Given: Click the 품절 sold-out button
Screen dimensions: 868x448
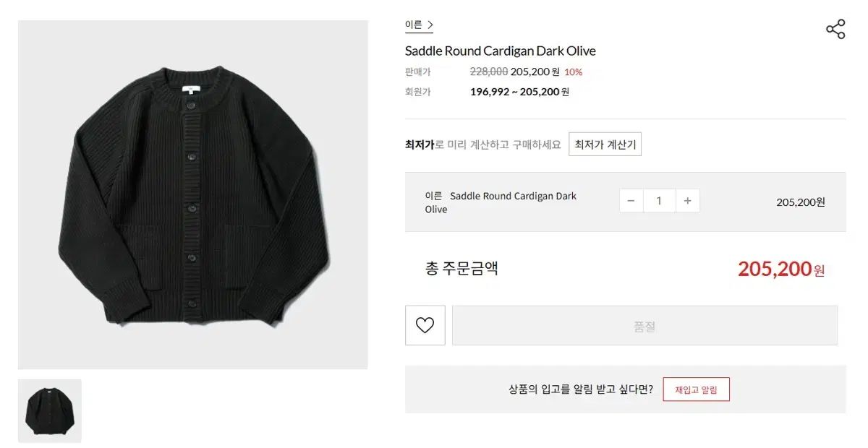Looking at the screenshot, I should click(x=644, y=325).
